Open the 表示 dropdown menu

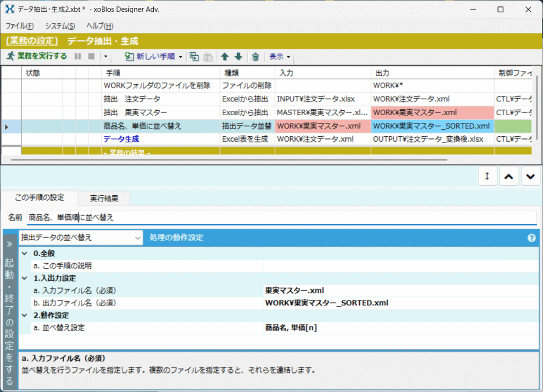pos(279,56)
